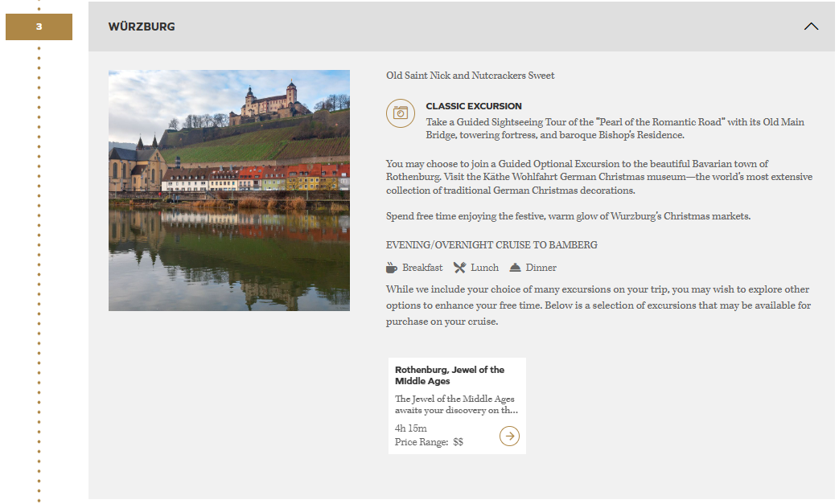839x504 pixels.
Task: Select the Classic Excursion heading
Action: tap(474, 106)
